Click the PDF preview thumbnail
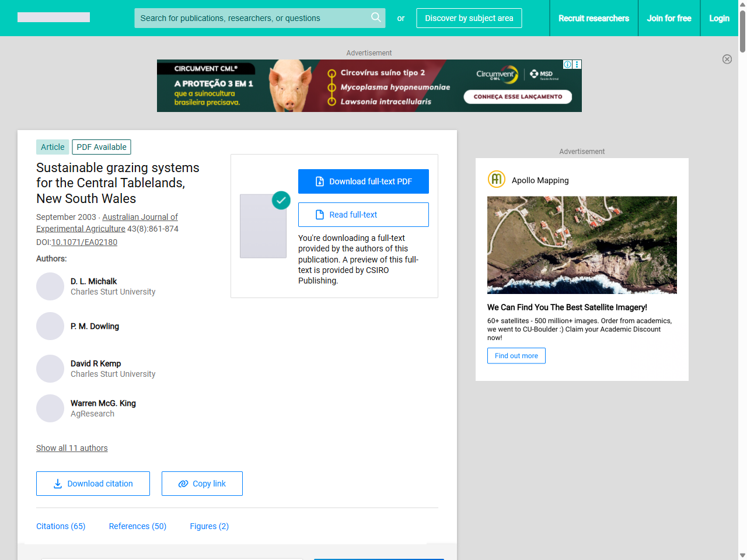The width and height of the screenshot is (747, 560). point(263,226)
